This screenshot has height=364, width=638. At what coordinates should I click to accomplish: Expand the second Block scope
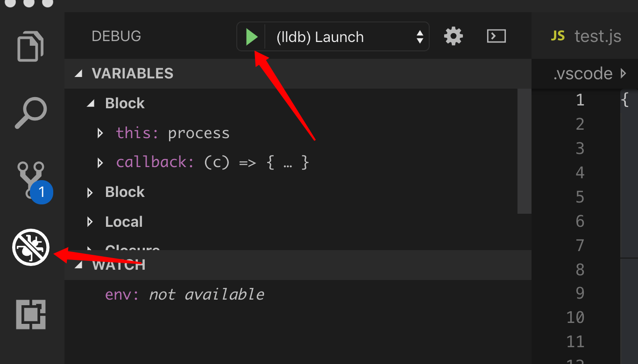(91, 192)
